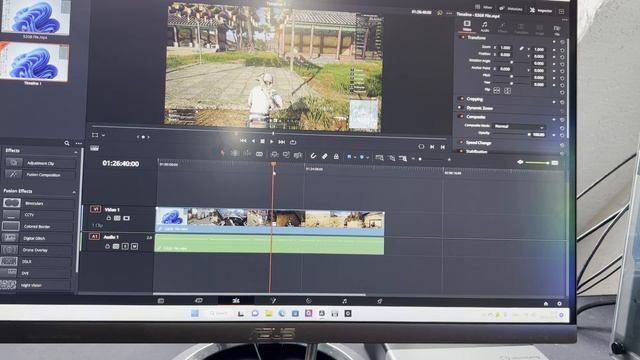Select Drone Overlay Fusion effect
640x360 pixels.
pyautogui.click(x=37, y=250)
